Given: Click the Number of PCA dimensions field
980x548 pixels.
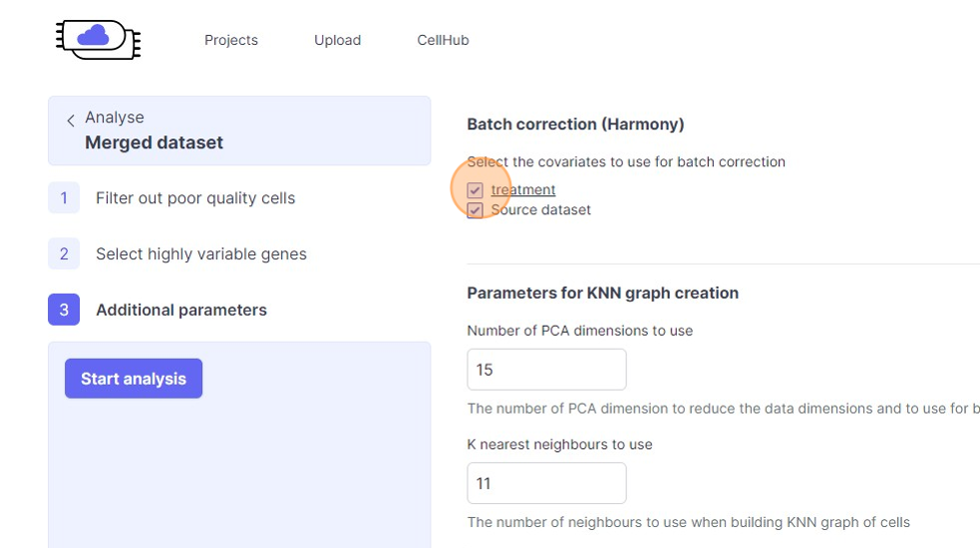Looking at the screenshot, I should (546, 370).
